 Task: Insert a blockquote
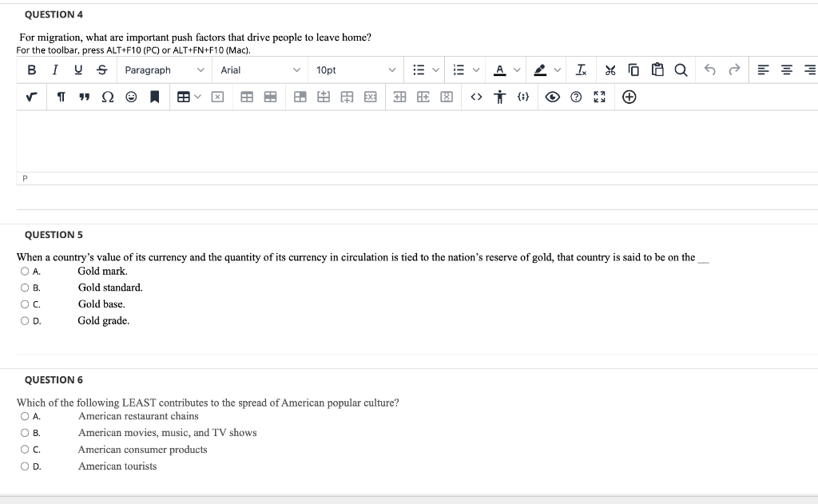click(x=84, y=97)
